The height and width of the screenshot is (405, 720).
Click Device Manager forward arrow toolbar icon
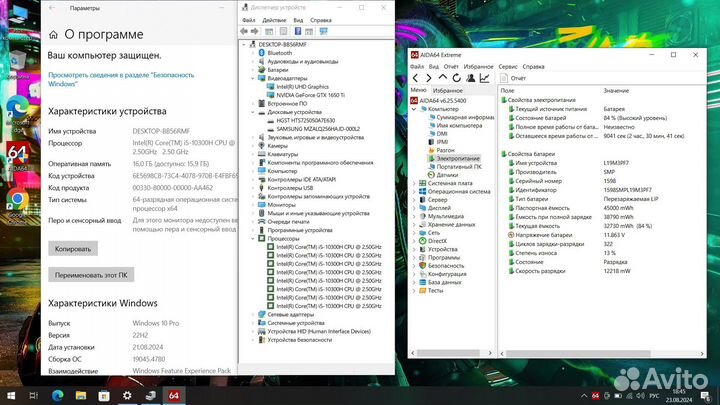pos(254,31)
